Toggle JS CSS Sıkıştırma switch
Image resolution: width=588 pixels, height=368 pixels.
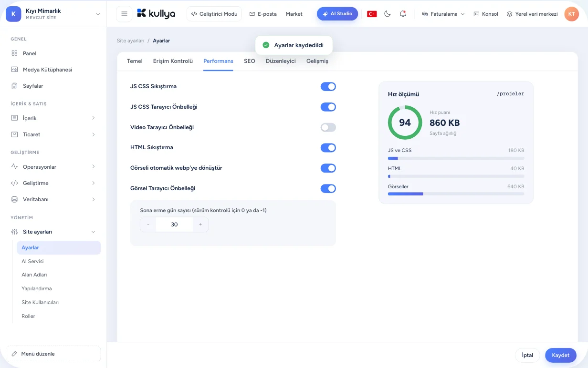[x=328, y=86]
